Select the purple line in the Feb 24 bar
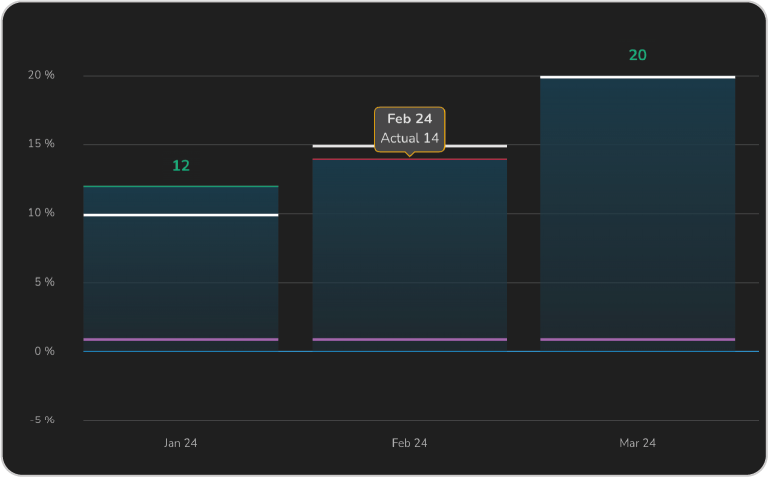768x477 pixels. tap(409, 339)
